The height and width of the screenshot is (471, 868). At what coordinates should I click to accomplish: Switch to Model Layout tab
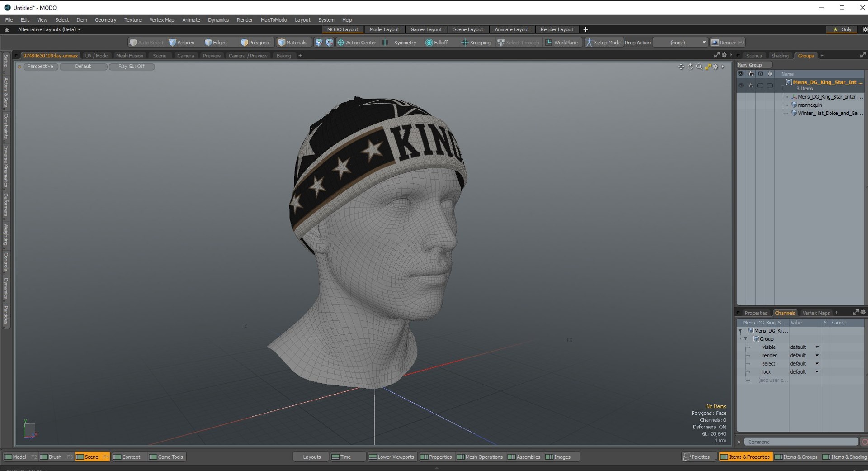pyautogui.click(x=384, y=29)
